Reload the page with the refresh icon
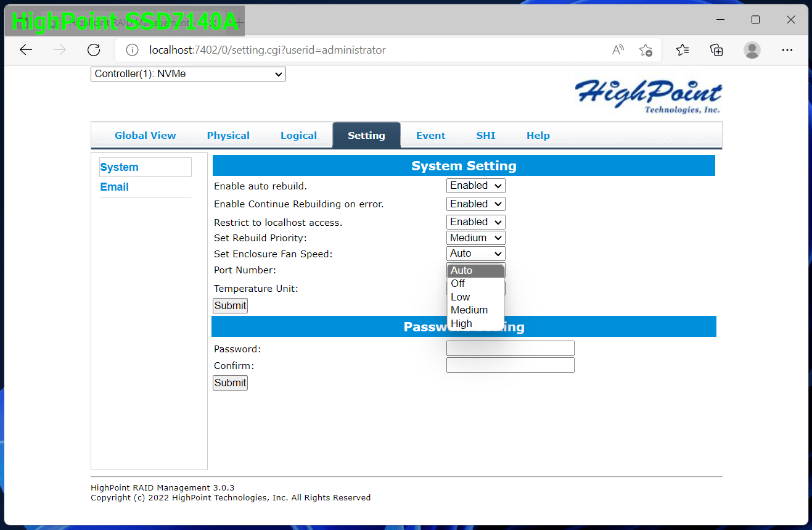The height and width of the screenshot is (530, 812). pyautogui.click(x=94, y=50)
